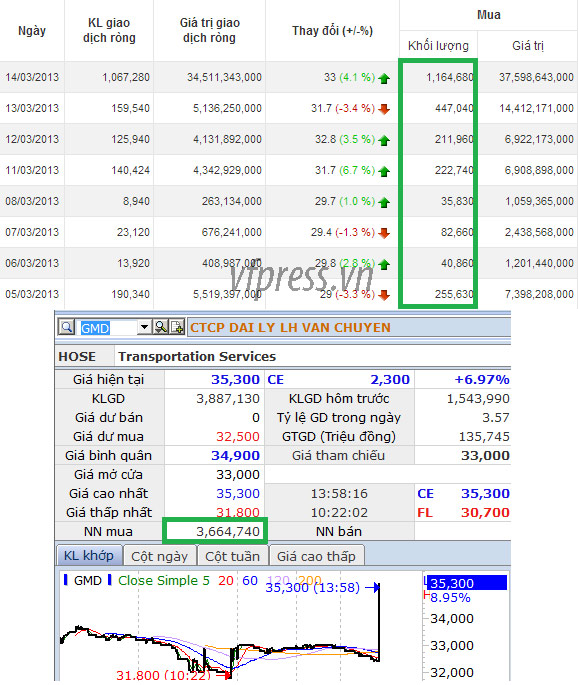Click Giá bình quân value 34,900
The height and width of the screenshot is (685, 578).
(235, 455)
